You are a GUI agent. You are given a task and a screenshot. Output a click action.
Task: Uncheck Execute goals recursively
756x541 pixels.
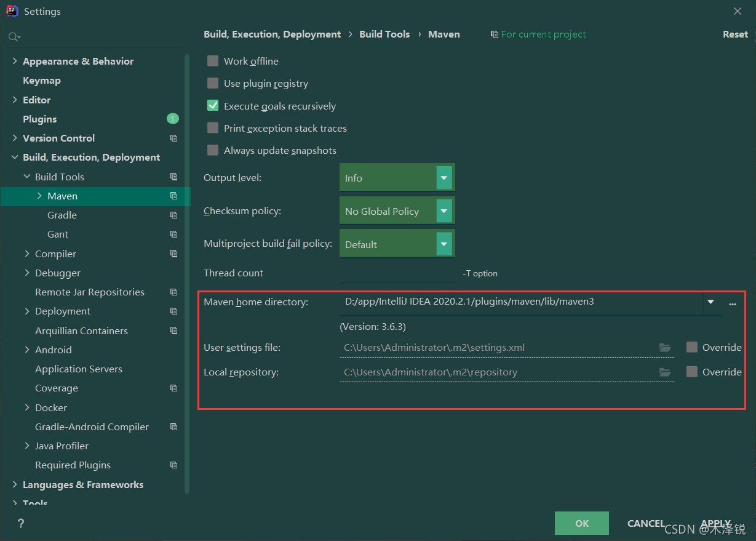pos(212,105)
